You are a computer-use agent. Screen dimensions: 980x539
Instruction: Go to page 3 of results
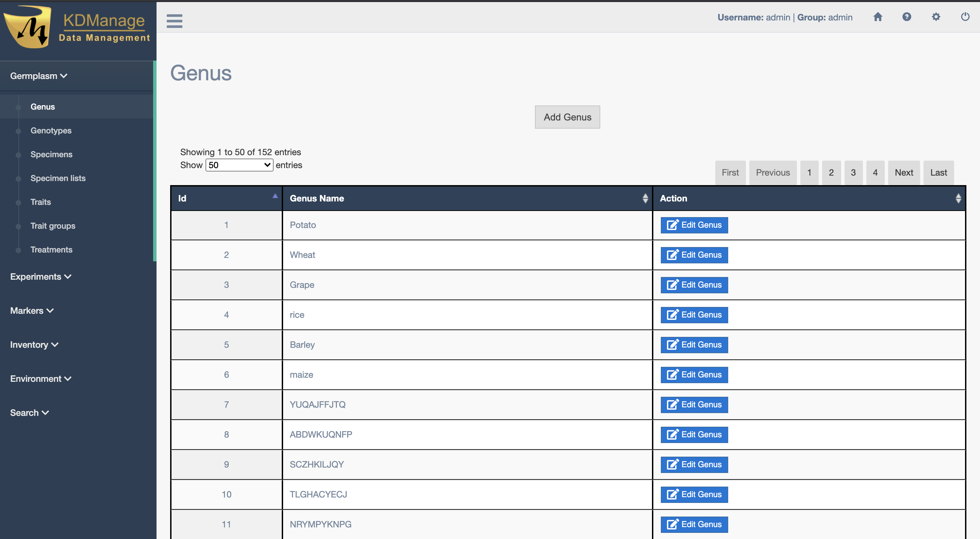click(853, 173)
